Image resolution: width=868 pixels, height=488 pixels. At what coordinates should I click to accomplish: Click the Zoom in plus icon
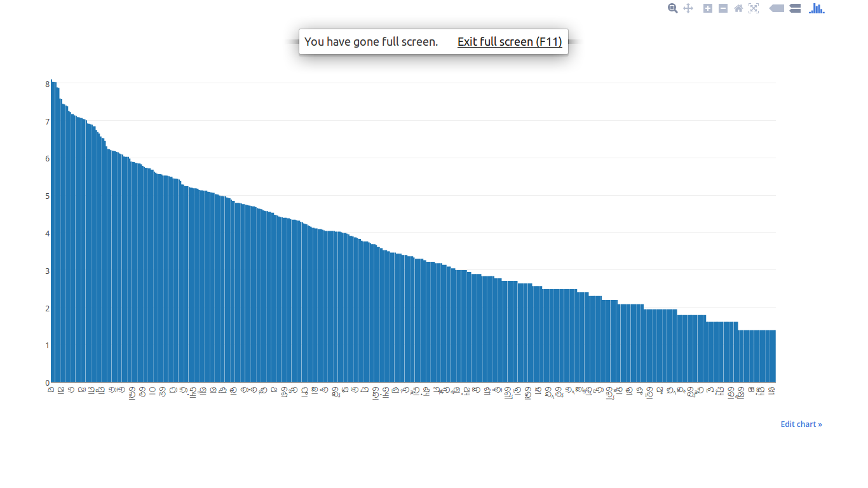click(708, 8)
